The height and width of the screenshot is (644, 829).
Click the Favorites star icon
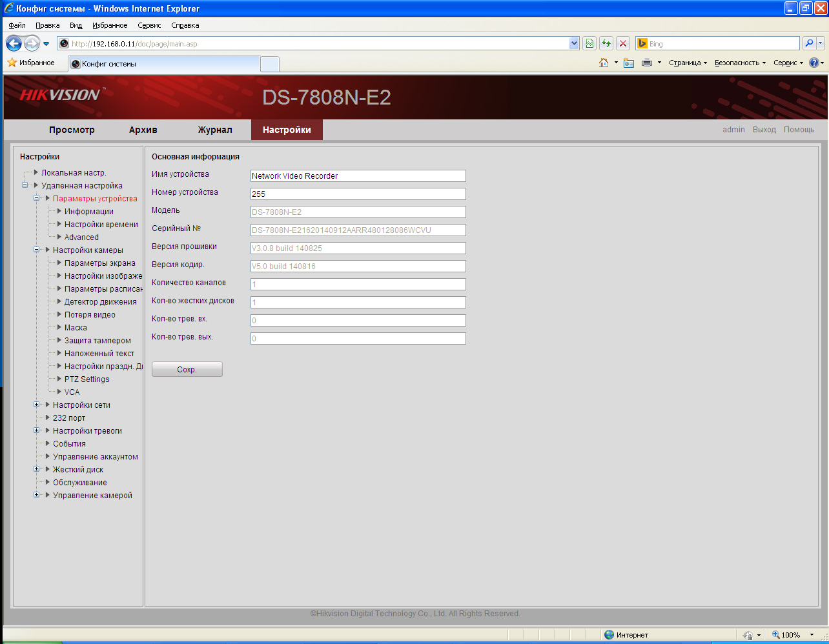(12, 63)
